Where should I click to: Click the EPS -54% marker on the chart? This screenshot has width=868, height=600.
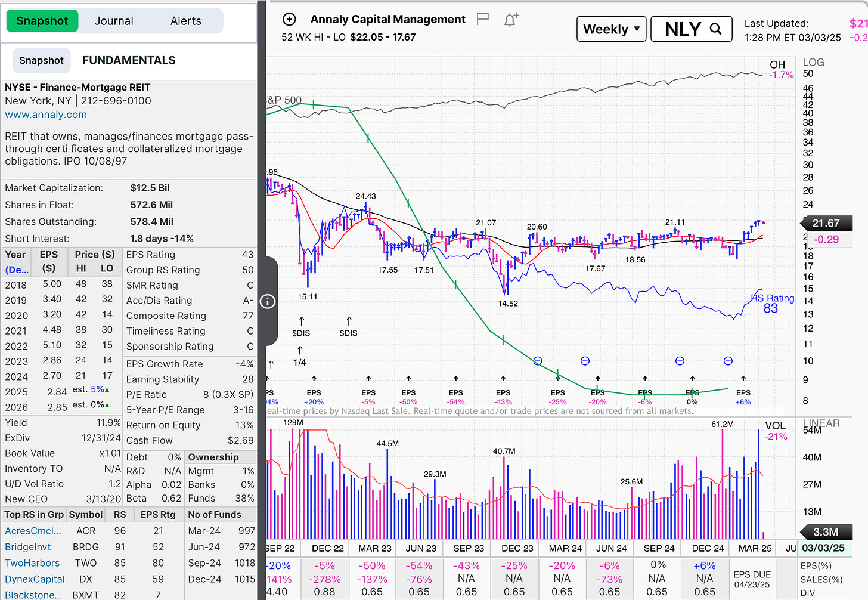tap(456, 397)
